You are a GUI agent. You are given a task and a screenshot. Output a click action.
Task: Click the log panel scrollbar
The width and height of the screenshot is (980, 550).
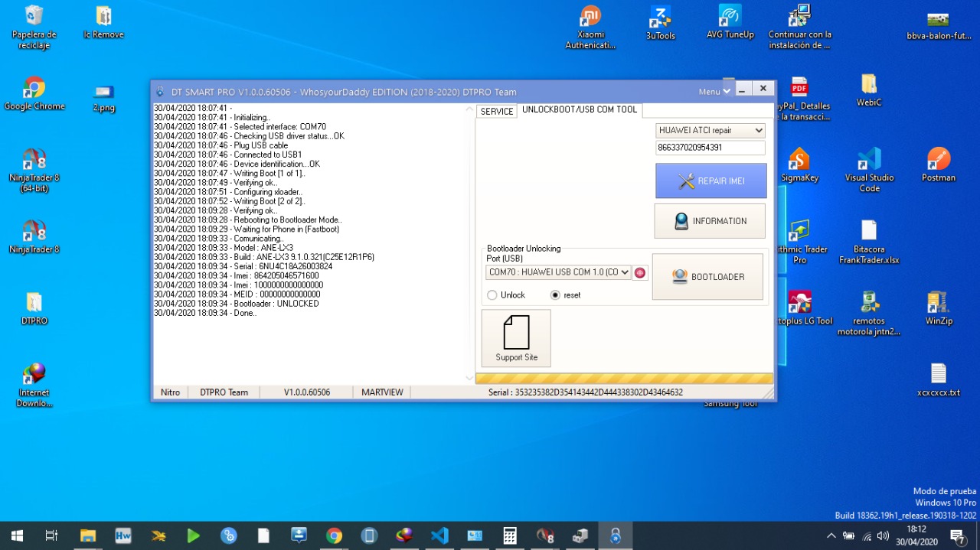[469, 243]
